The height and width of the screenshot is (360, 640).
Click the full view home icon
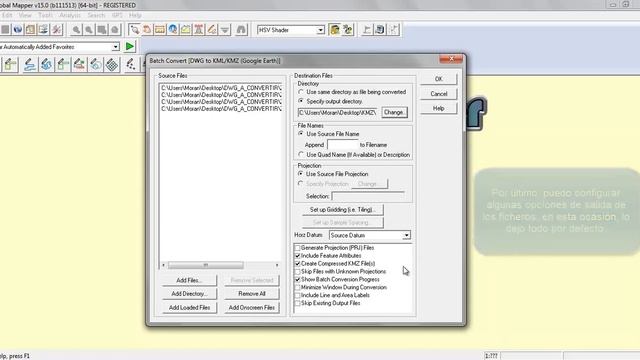(x=115, y=29)
